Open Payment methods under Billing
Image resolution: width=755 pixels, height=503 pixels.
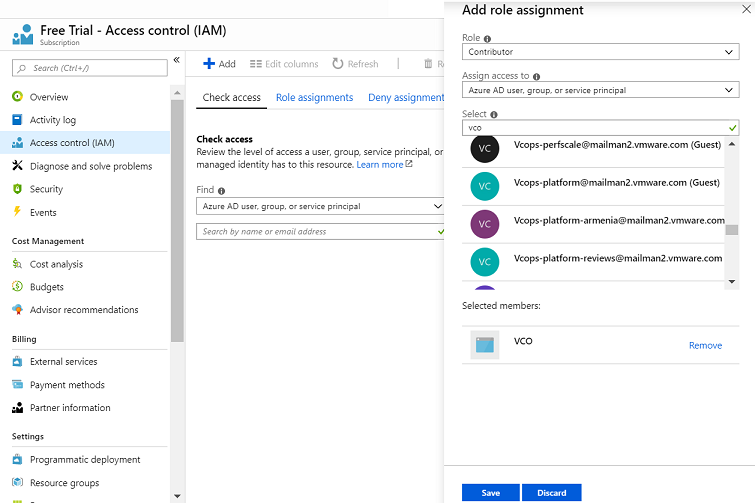point(67,385)
